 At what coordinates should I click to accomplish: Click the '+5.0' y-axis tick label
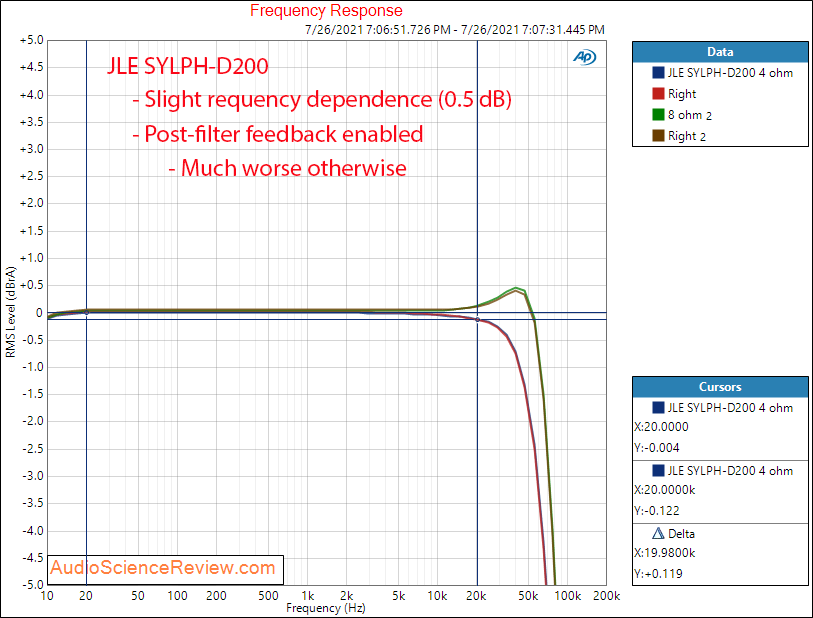(32, 40)
